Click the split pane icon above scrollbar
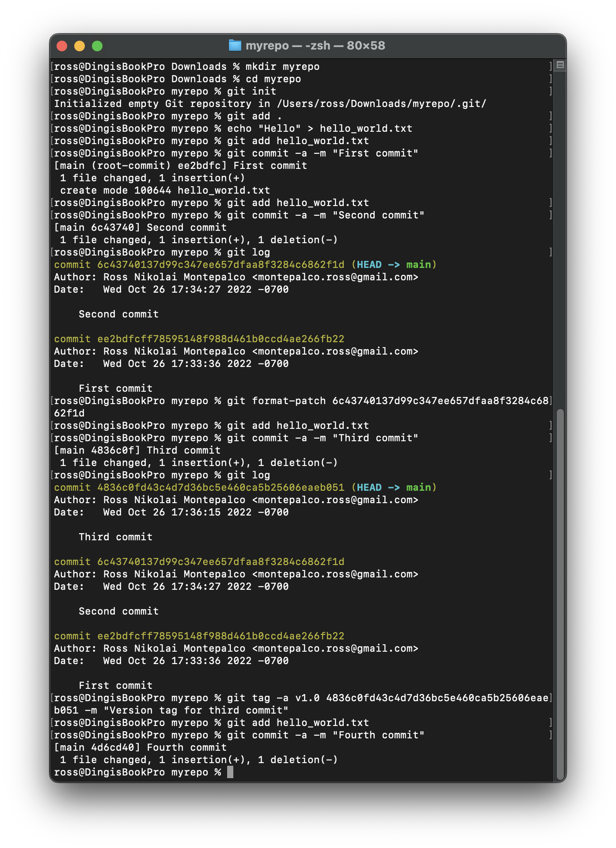Screen dimensions: 616x848 click(x=560, y=65)
